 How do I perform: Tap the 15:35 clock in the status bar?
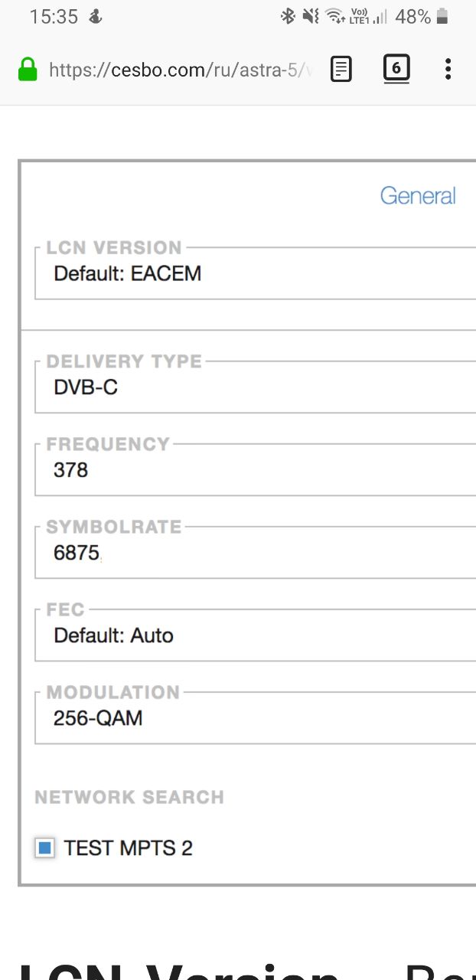tap(54, 16)
